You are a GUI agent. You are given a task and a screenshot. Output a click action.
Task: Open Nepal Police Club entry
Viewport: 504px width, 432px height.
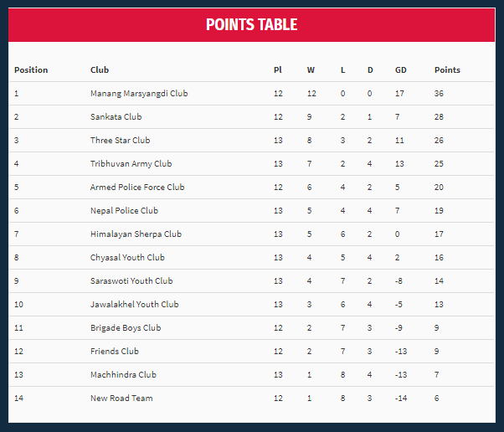pyautogui.click(x=124, y=210)
